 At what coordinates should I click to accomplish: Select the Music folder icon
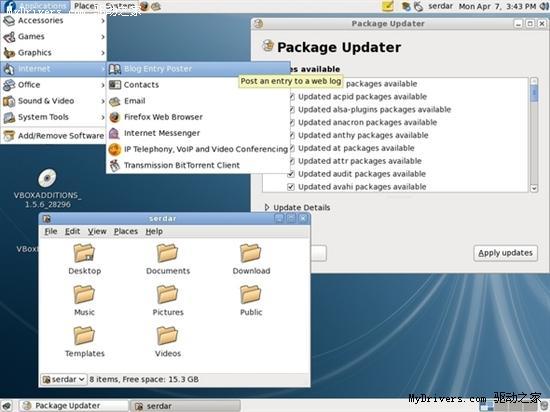(x=84, y=295)
